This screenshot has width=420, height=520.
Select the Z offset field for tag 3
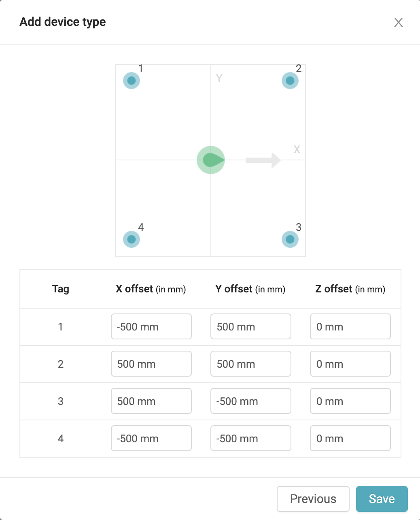[x=350, y=401]
